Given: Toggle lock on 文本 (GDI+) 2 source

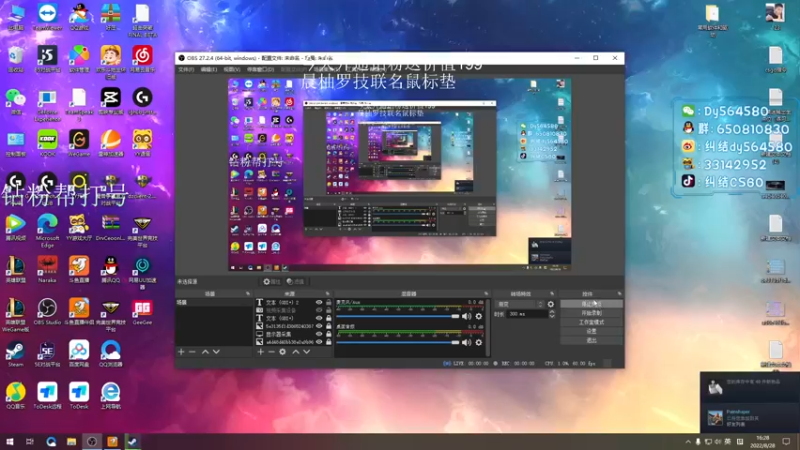Looking at the screenshot, I should (x=329, y=303).
